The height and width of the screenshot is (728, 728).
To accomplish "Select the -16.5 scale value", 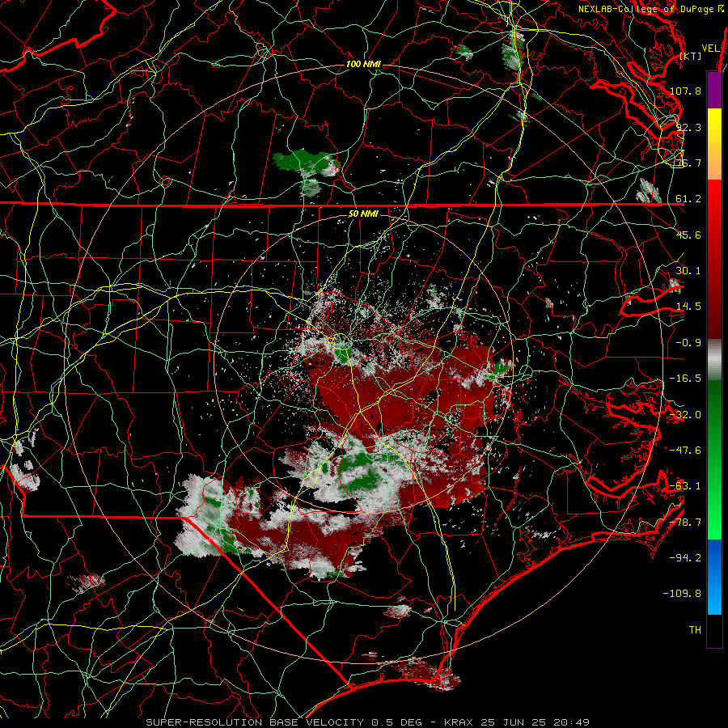I will [x=685, y=379].
